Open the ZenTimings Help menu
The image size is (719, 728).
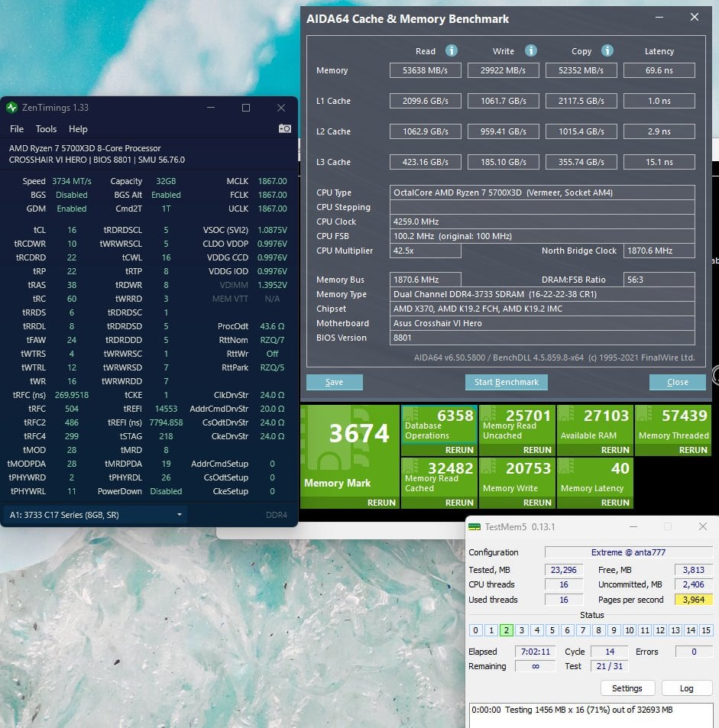[x=78, y=129]
